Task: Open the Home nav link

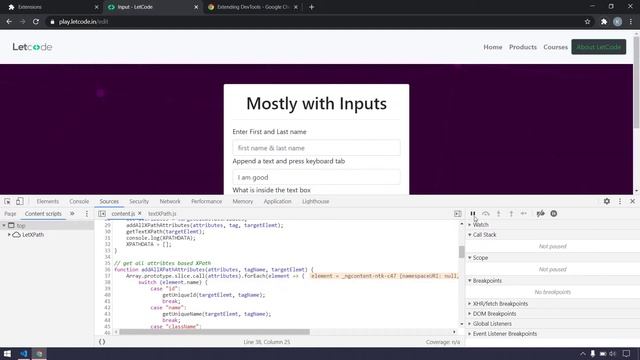Action: click(493, 47)
